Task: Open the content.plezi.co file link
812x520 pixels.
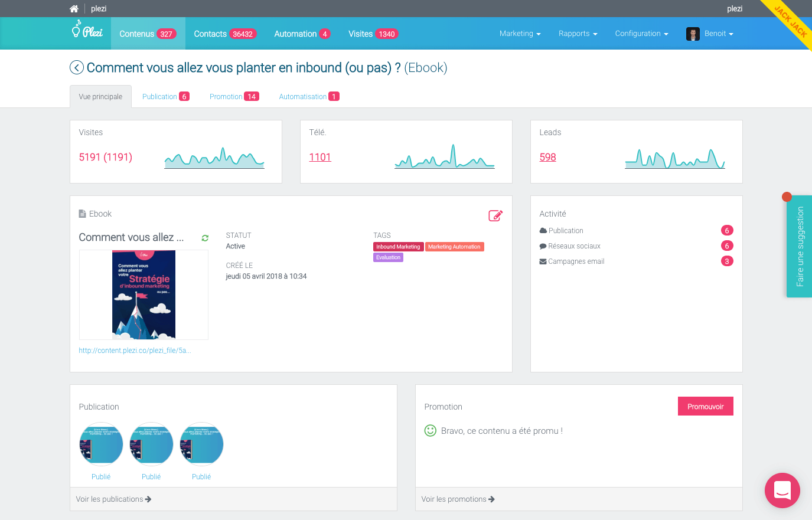Action: [x=135, y=351]
